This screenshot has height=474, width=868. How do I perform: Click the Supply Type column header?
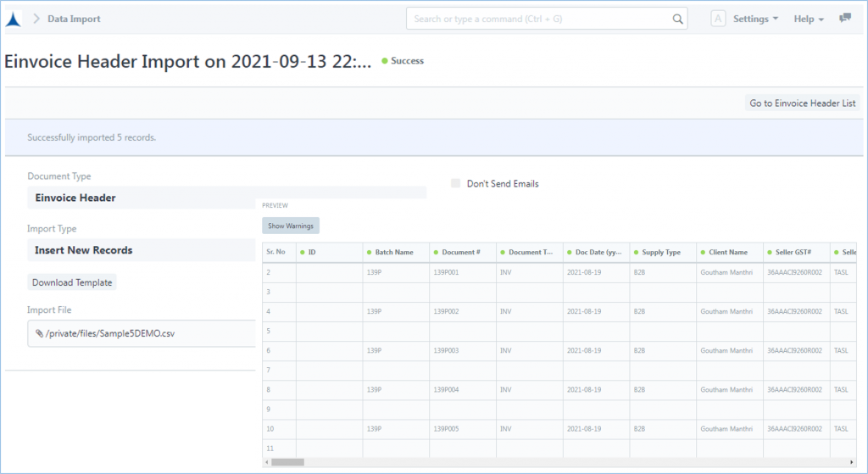pos(663,252)
